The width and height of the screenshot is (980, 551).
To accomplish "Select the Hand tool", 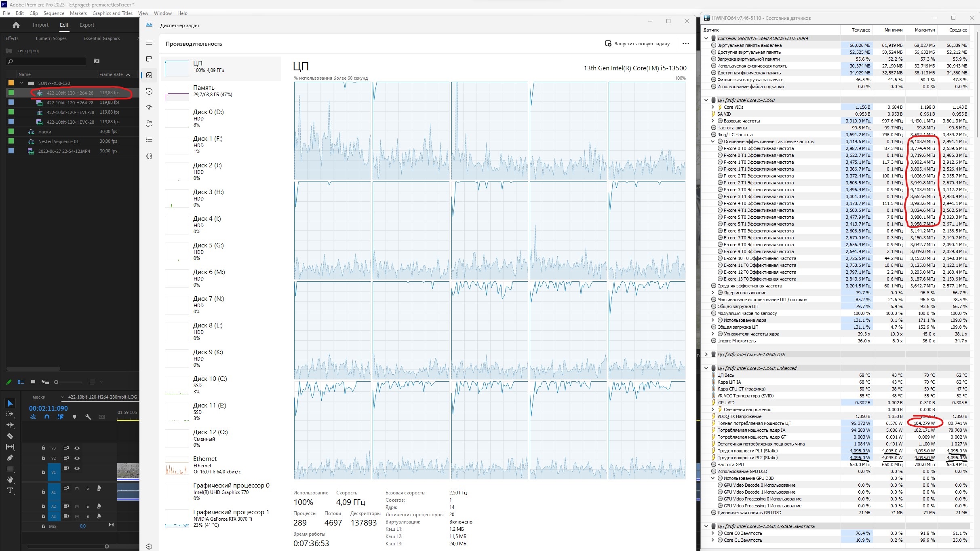I will (x=10, y=479).
